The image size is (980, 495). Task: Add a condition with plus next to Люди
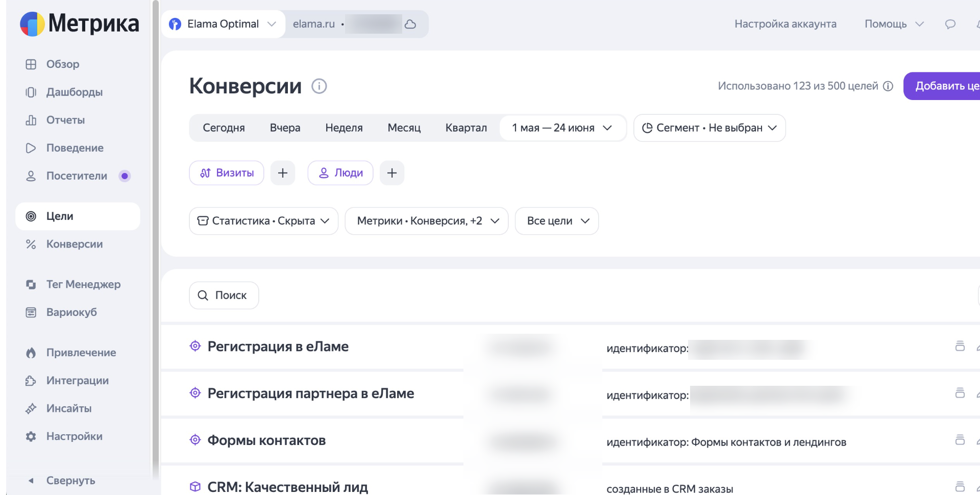click(x=392, y=173)
